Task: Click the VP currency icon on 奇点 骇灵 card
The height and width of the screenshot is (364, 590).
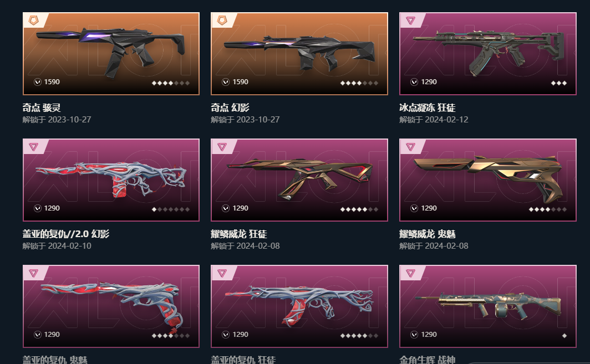Action: 38,82
